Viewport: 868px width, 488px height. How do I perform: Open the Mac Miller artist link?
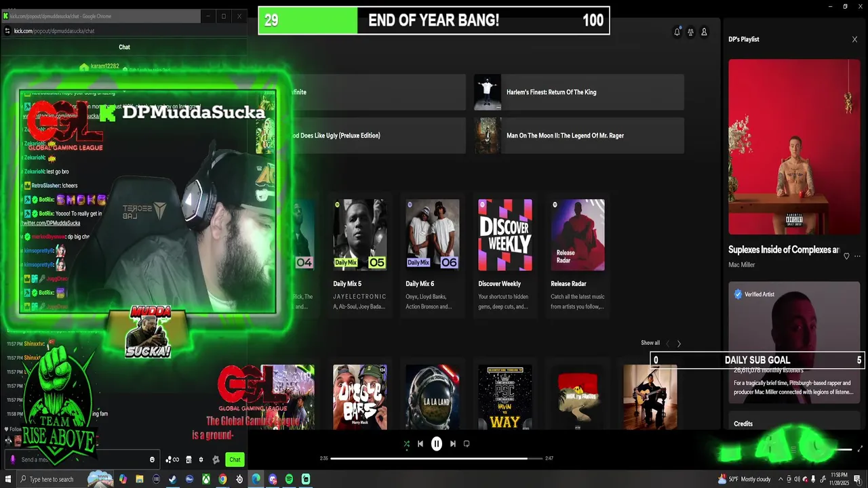[741, 264]
